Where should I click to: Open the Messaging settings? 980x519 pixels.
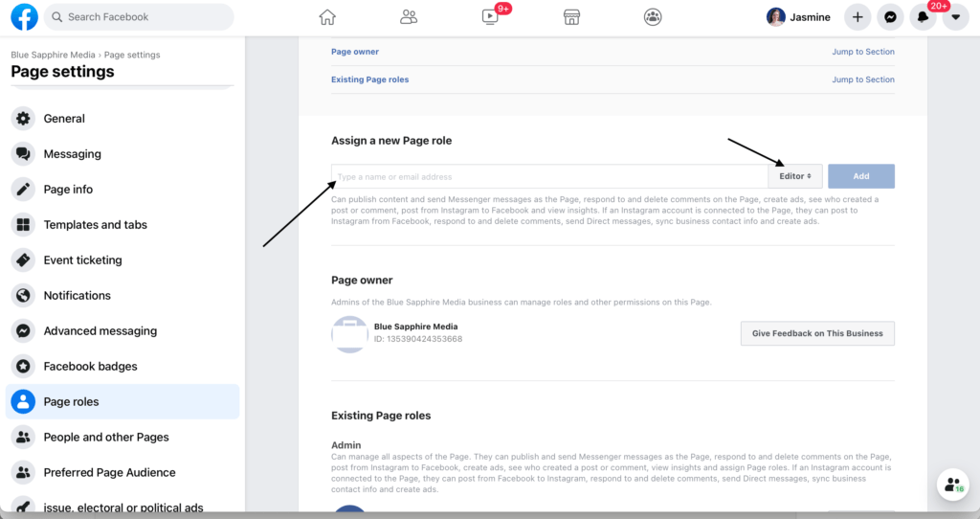pyautogui.click(x=122, y=154)
